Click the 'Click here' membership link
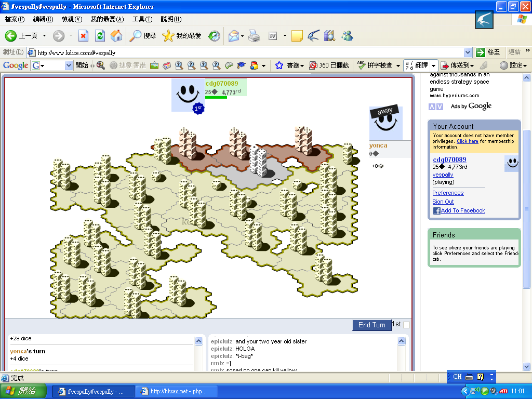Image resolution: width=532 pixels, height=399 pixels. click(x=467, y=141)
